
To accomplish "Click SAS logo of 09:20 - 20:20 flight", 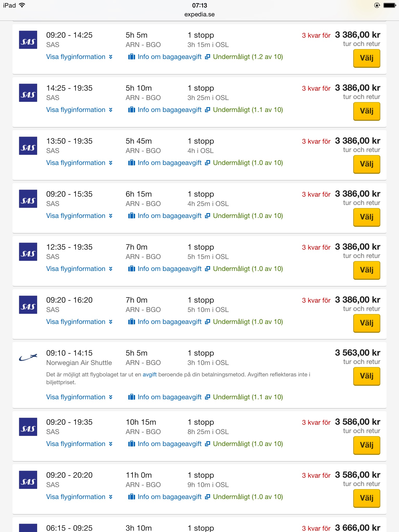I will [x=28, y=480].
